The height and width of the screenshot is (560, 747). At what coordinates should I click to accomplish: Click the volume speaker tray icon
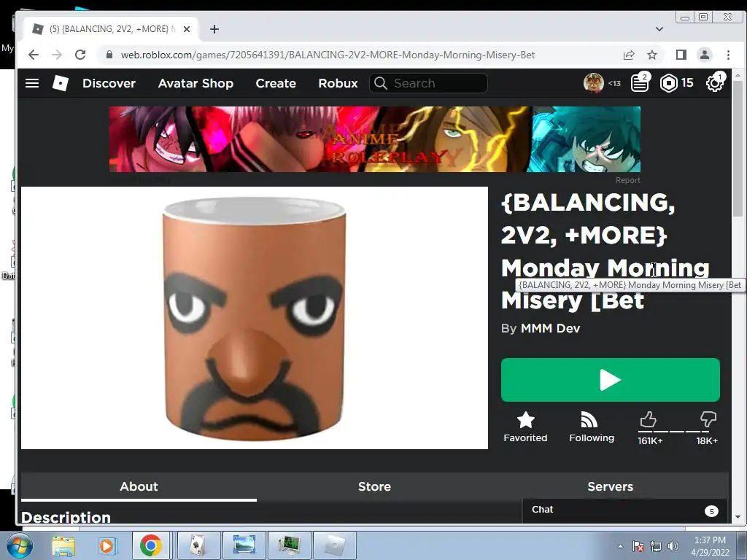click(673, 546)
